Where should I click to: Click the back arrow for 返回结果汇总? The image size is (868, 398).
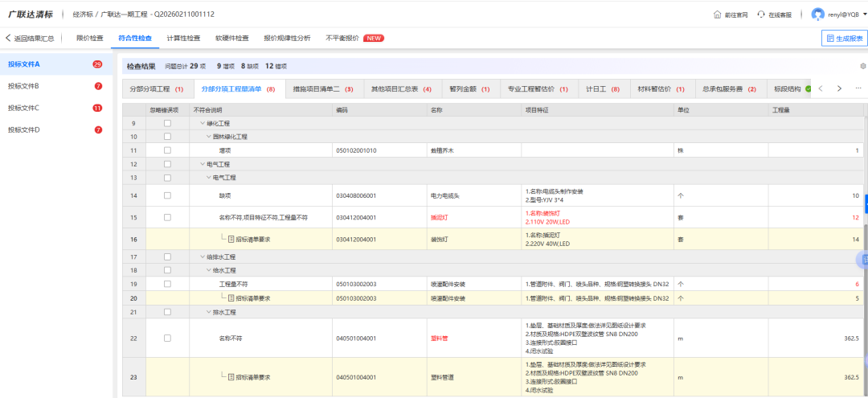pos(8,38)
